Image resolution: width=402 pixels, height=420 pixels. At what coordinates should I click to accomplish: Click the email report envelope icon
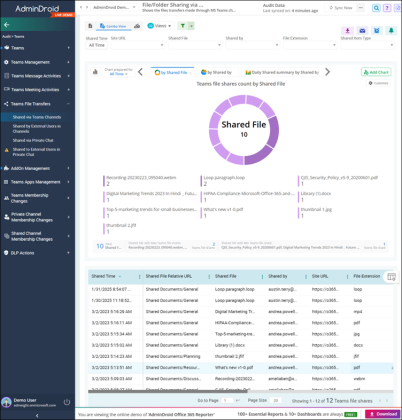362,31
